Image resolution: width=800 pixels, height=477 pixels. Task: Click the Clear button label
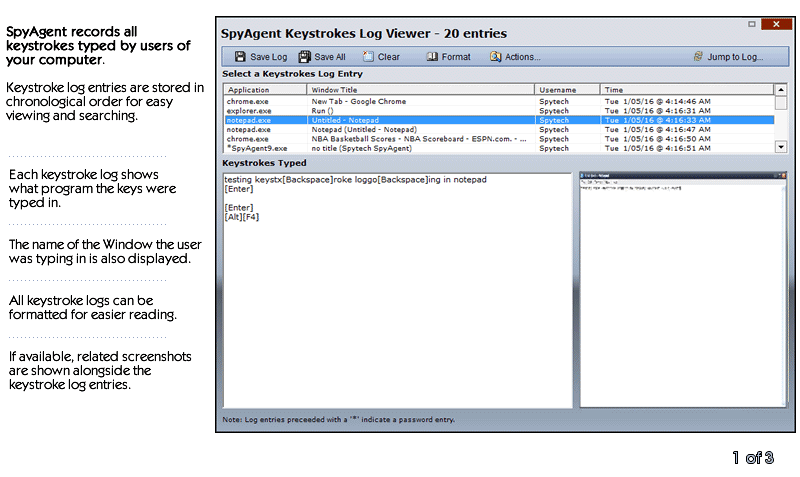[x=388, y=57]
